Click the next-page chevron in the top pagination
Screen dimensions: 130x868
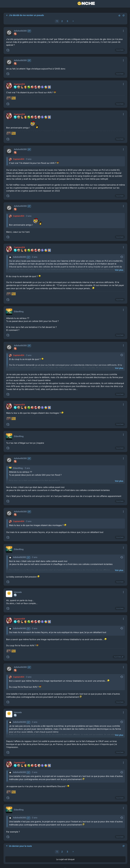[73, 21]
